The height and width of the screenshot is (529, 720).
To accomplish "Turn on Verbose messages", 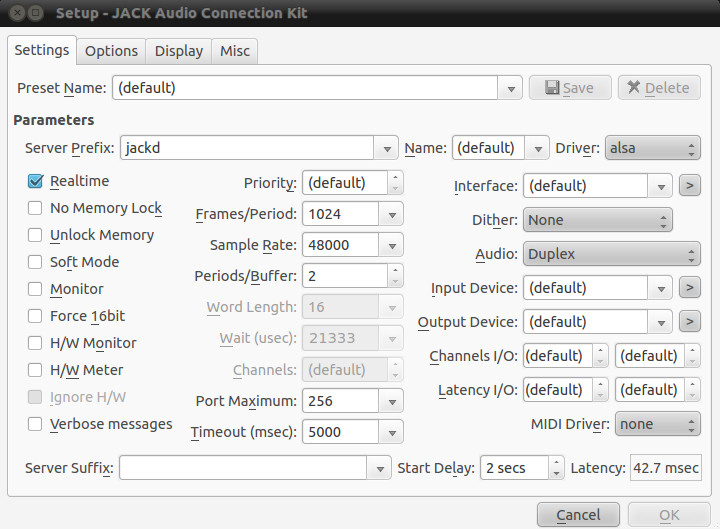I will tap(35, 424).
